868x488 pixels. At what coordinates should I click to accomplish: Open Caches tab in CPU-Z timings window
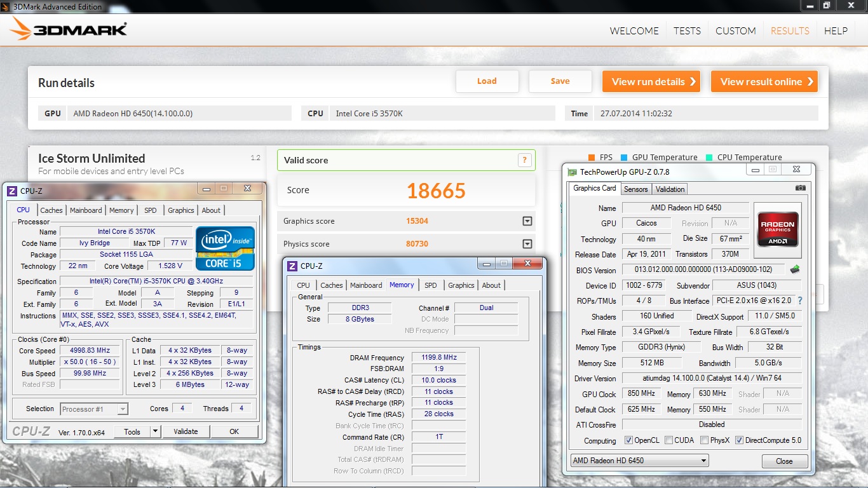coord(332,285)
